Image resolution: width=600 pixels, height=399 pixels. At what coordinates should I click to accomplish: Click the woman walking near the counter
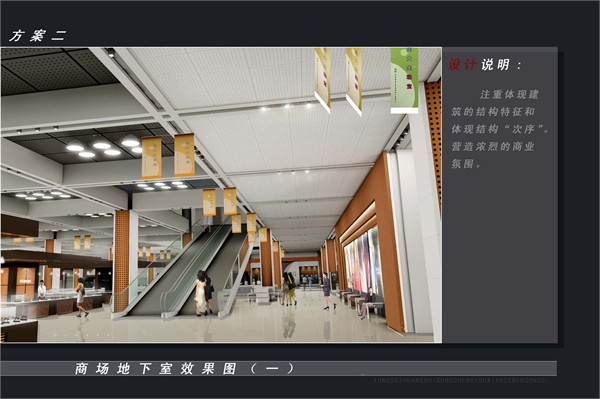point(81,297)
